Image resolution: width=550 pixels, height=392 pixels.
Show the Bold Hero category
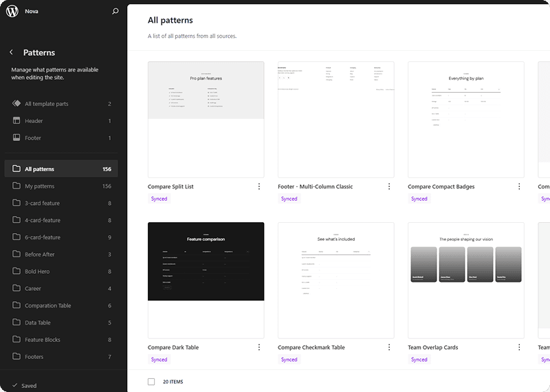pyautogui.click(x=61, y=271)
